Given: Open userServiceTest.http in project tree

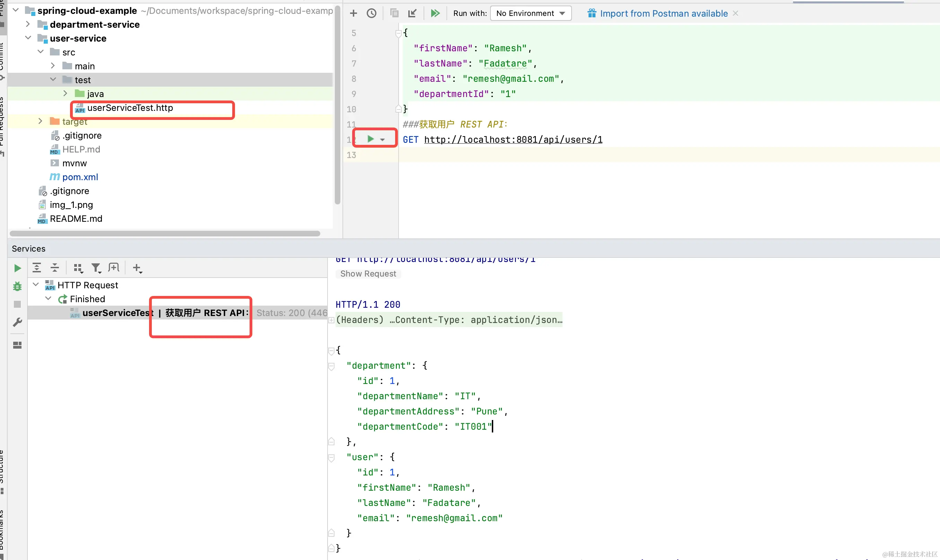Looking at the screenshot, I should (x=130, y=108).
